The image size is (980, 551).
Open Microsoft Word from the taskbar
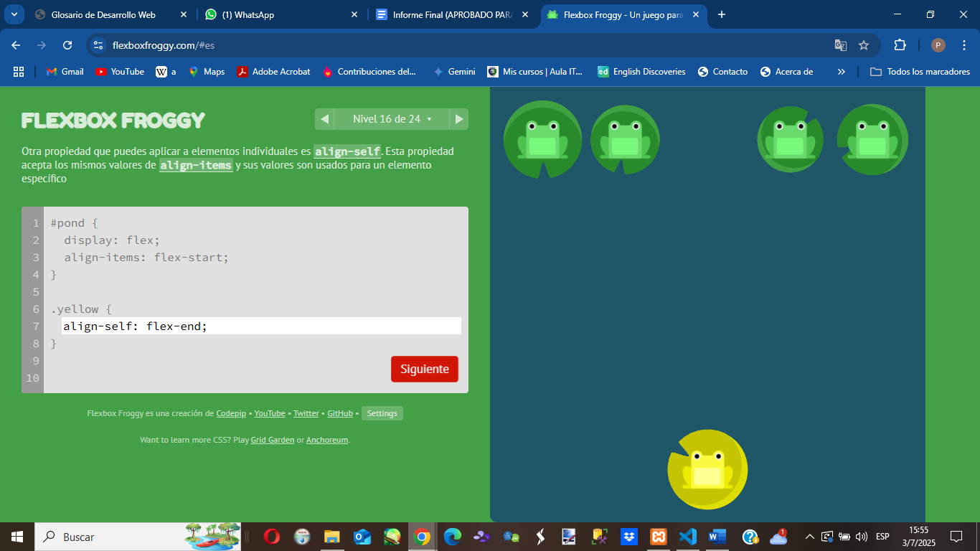coord(717,537)
